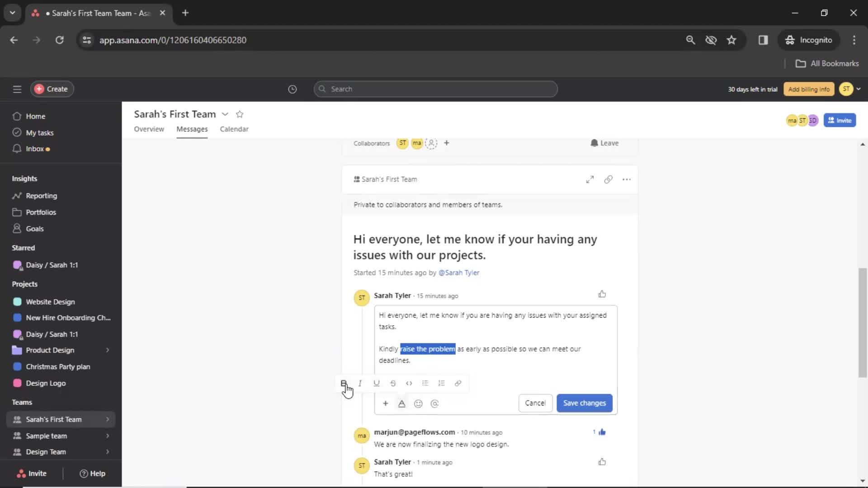
Task: Click the mention user icon
Action: (434, 404)
